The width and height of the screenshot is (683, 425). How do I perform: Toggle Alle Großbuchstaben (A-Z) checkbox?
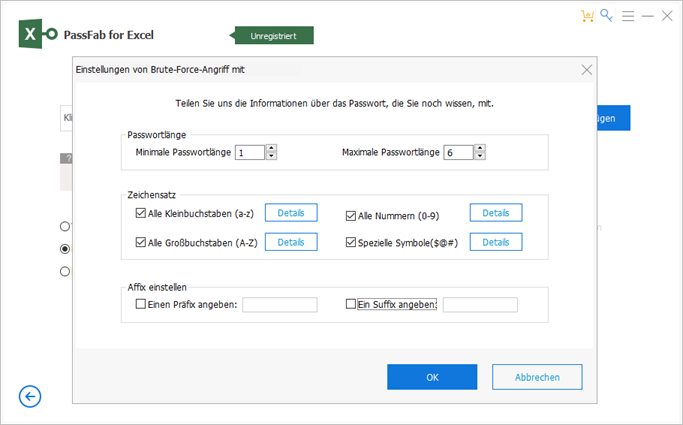(x=140, y=242)
